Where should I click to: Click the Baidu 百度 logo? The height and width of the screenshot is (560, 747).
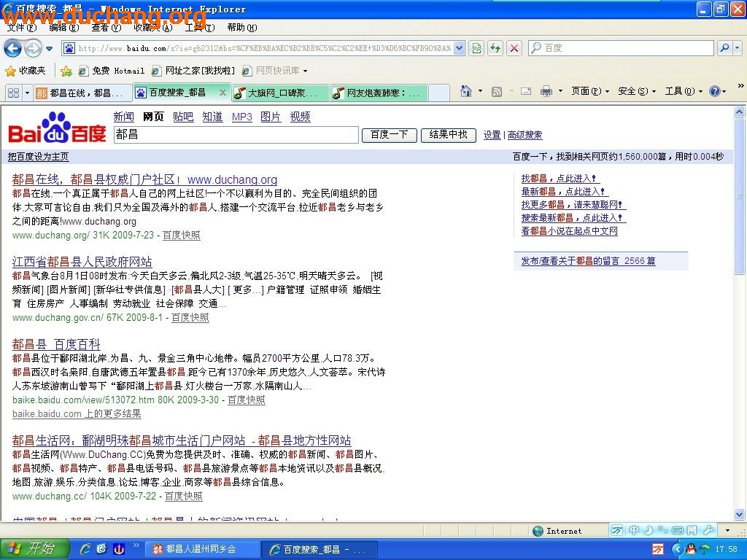(57, 128)
